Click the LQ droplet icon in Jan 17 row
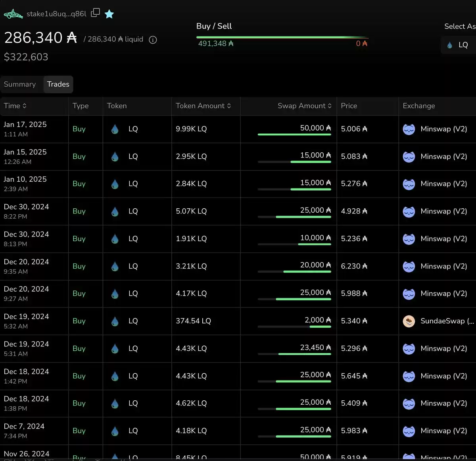476x461 pixels. pyautogui.click(x=115, y=129)
